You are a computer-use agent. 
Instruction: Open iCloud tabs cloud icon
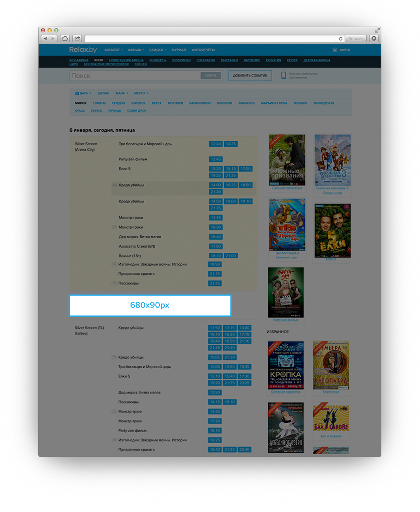pos(65,39)
